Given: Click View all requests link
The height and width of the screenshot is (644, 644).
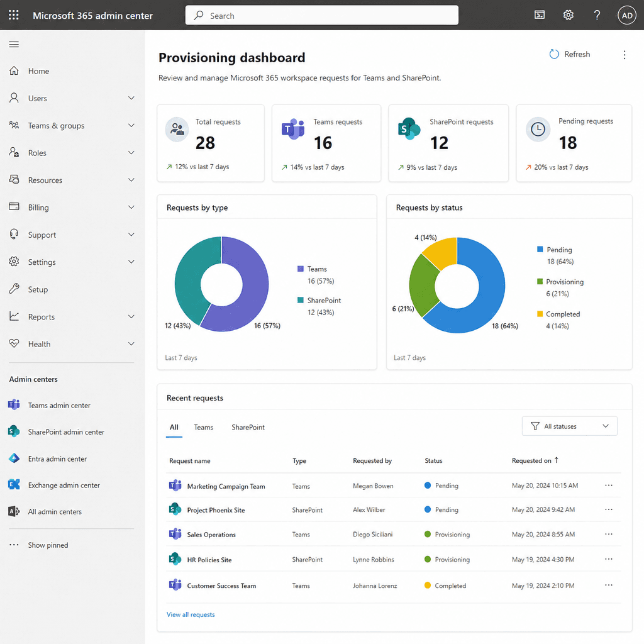Looking at the screenshot, I should [x=191, y=614].
